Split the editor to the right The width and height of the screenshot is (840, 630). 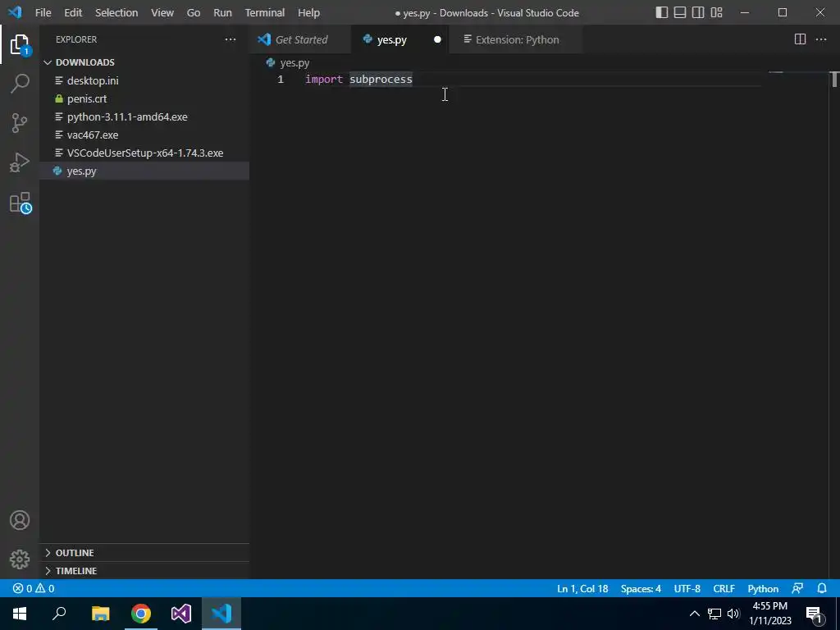(x=800, y=39)
